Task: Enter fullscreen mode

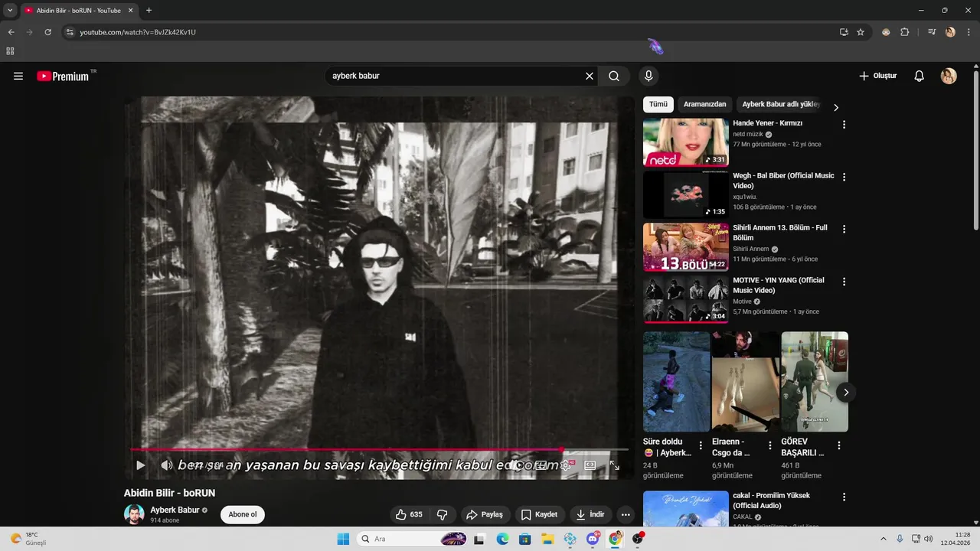Action: coord(614,465)
